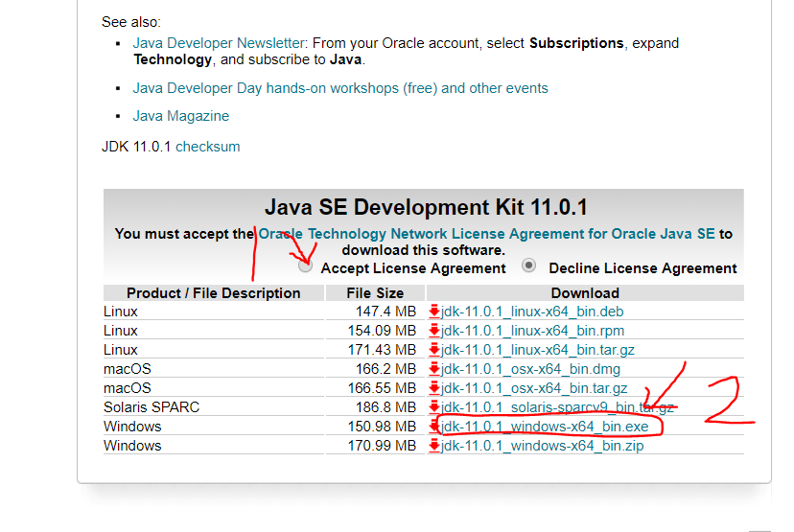Select the Accept License Agreement radio button
794x532 pixels.
[305, 266]
